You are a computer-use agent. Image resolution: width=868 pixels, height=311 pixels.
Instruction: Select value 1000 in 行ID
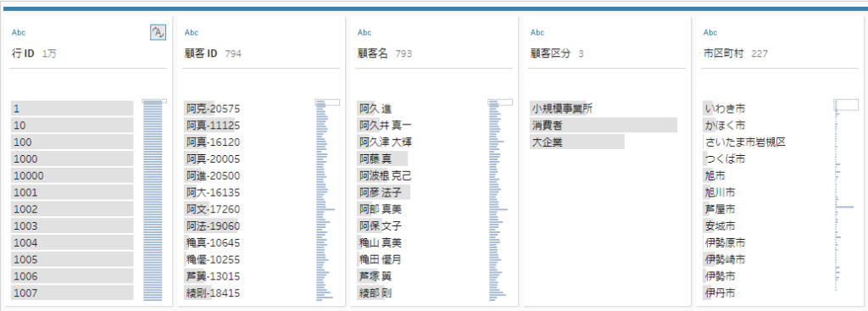tap(72, 158)
